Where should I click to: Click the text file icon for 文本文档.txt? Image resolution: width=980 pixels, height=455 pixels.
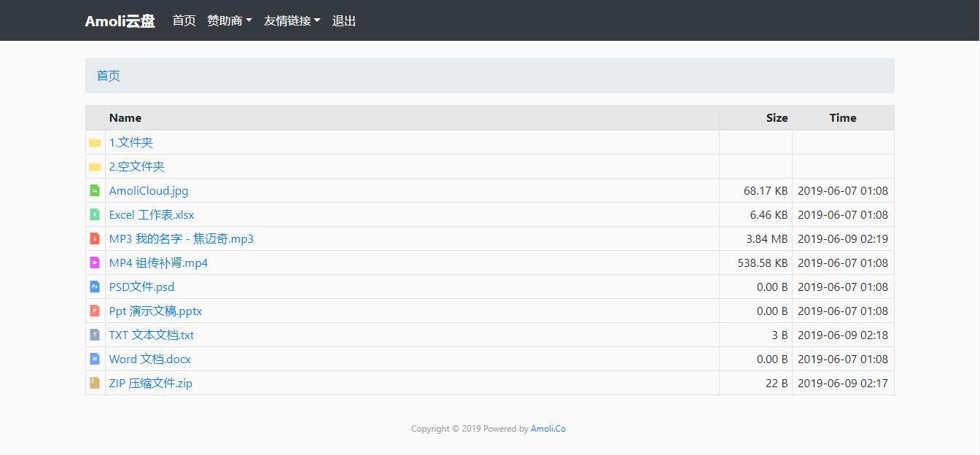(x=95, y=335)
